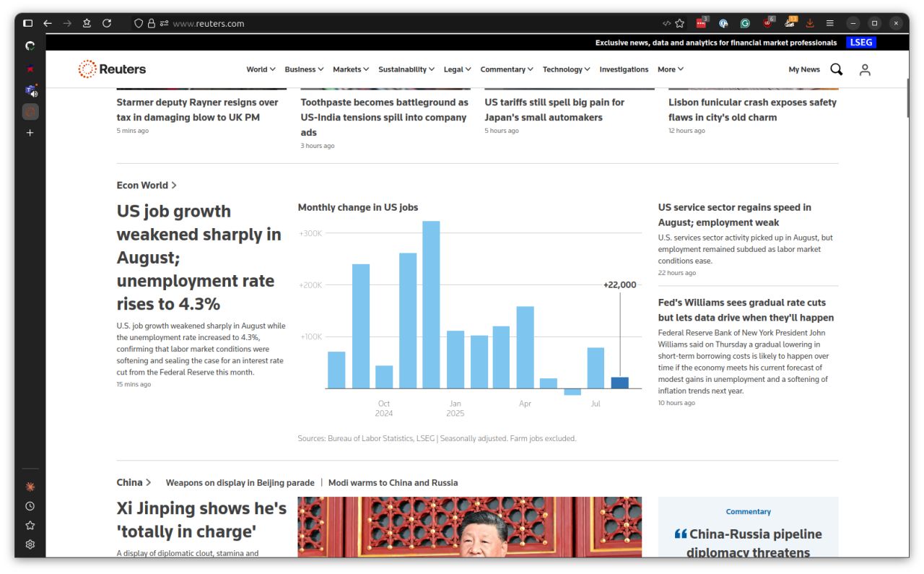The image size is (924, 574).
Task: Open sidebar settings gear
Action: pyautogui.click(x=30, y=544)
